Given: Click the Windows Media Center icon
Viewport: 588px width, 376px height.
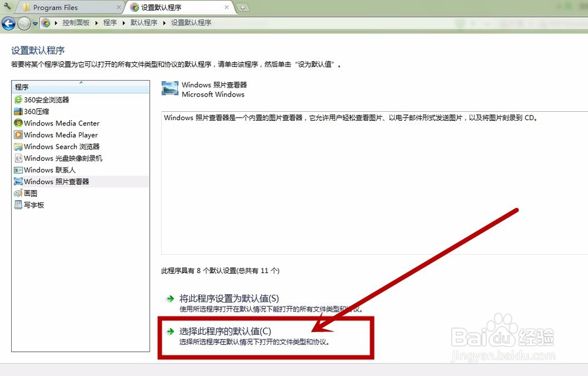Looking at the screenshot, I should [18, 123].
